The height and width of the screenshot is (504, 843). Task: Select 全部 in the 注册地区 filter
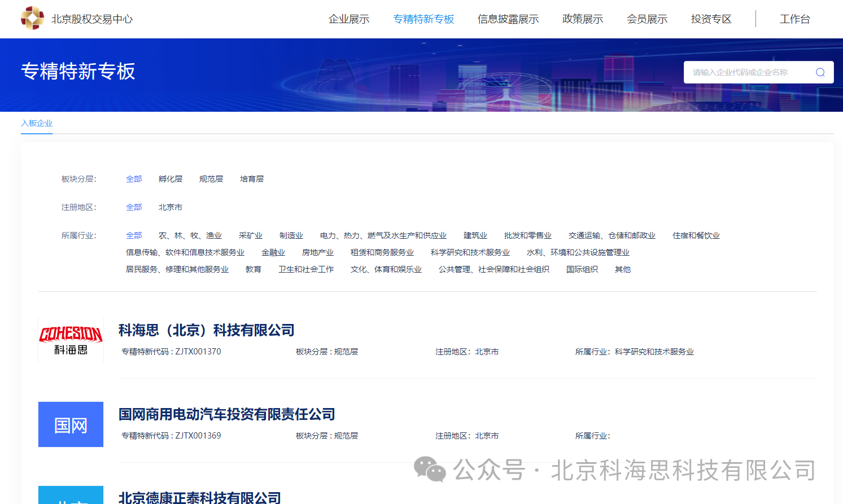[134, 207]
